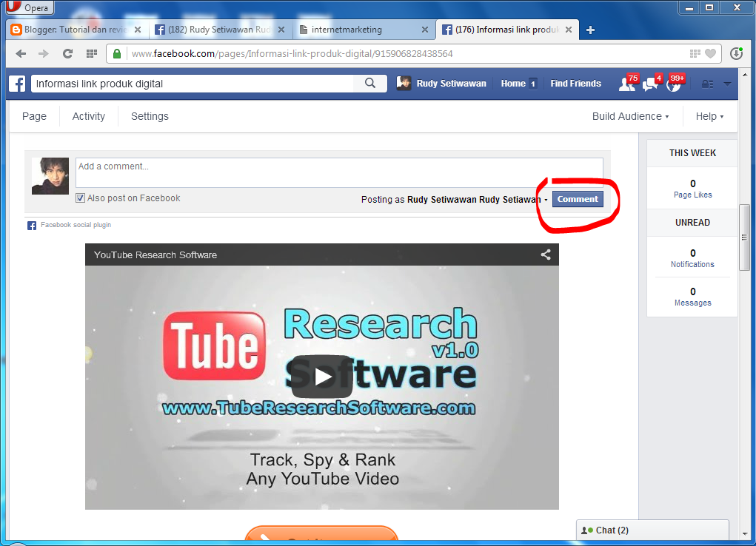Close the Blogger tab

138,30
